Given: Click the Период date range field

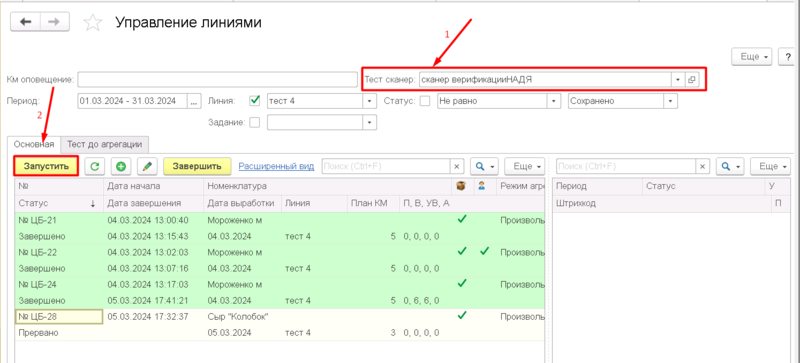Looking at the screenshot, I should [x=133, y=101].
